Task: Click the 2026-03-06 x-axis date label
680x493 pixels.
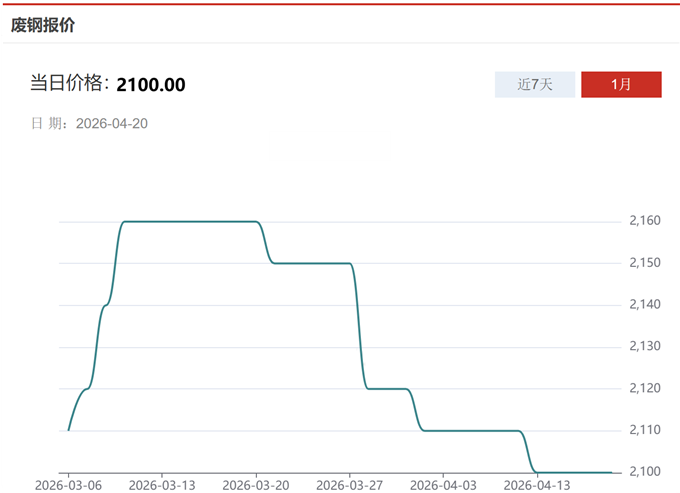Action: [x=68, y=484]
